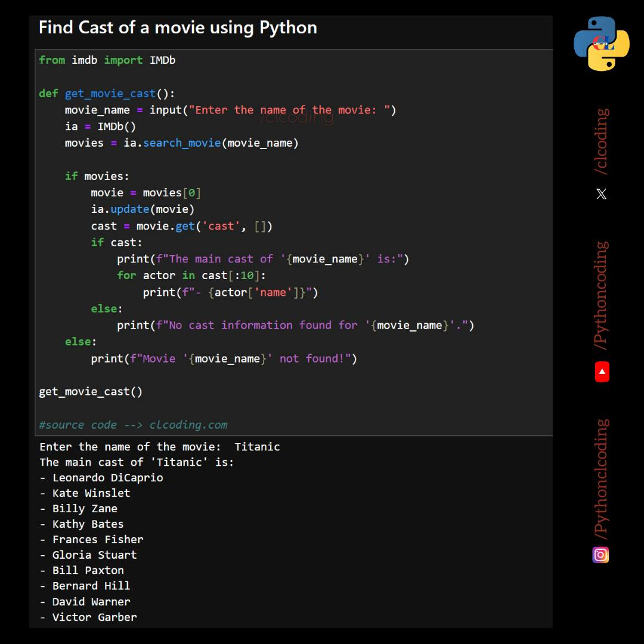Click the faint /clcoding watermark in the code
Viewport: 644px width, 644px height.
click(x=296, y=117)
